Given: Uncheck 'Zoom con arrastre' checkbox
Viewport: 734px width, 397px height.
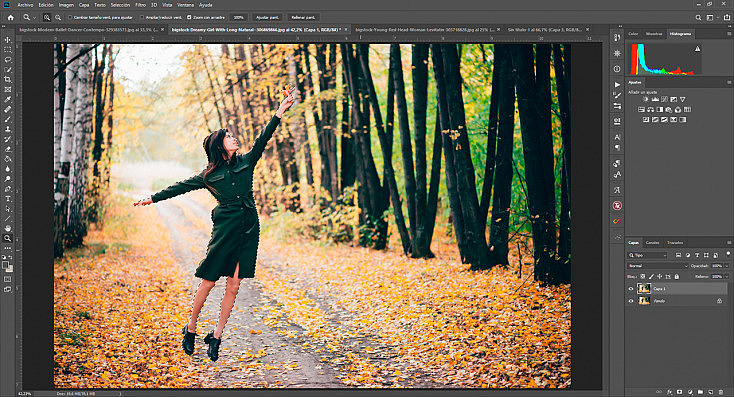Looking at the screenshot, I should pyautogui.click(x=189, y=17).
